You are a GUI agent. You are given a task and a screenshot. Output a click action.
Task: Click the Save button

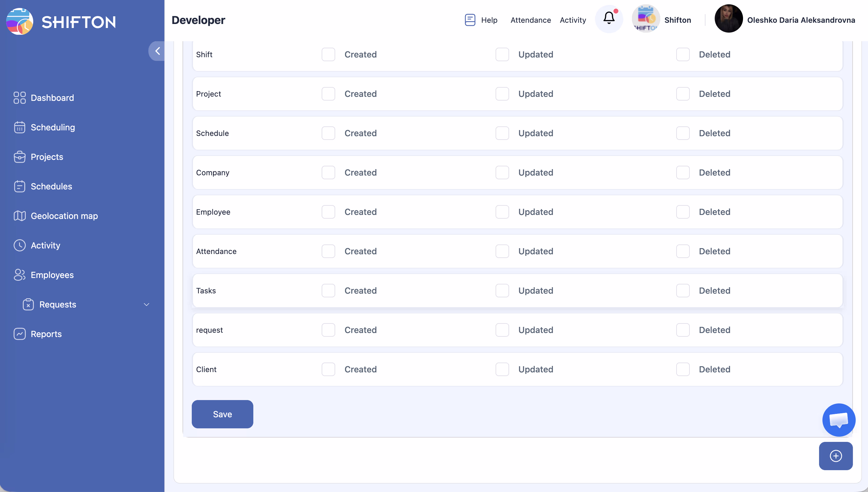[x=222, y=414]
